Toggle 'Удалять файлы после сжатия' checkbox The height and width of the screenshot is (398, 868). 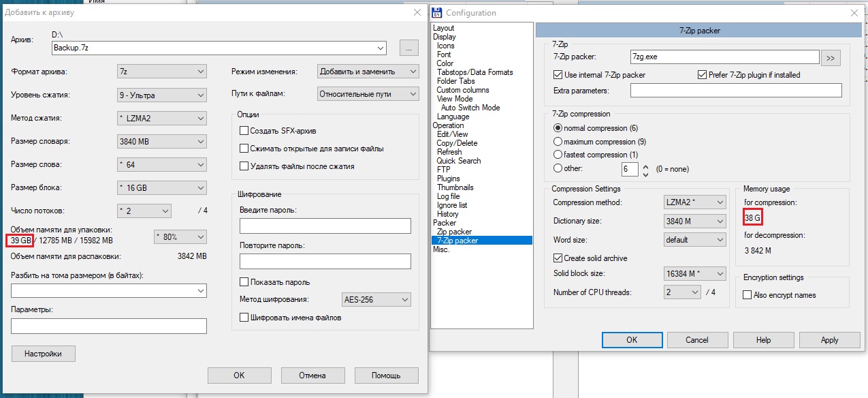(244, 166)
